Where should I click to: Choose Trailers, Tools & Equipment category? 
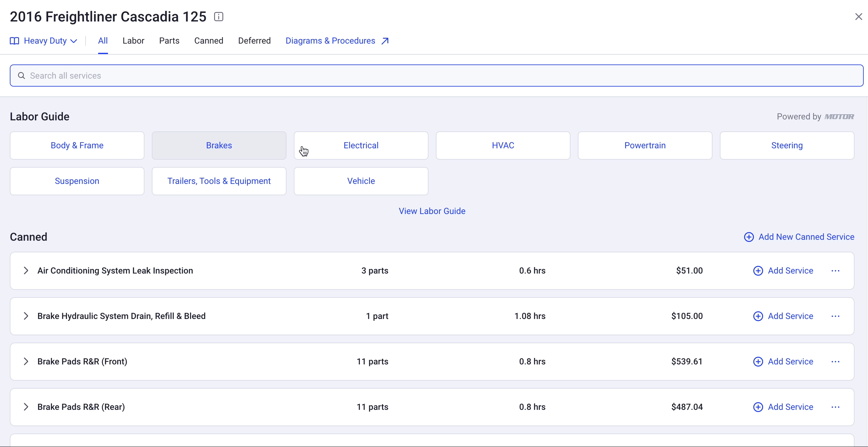(219, 181)
